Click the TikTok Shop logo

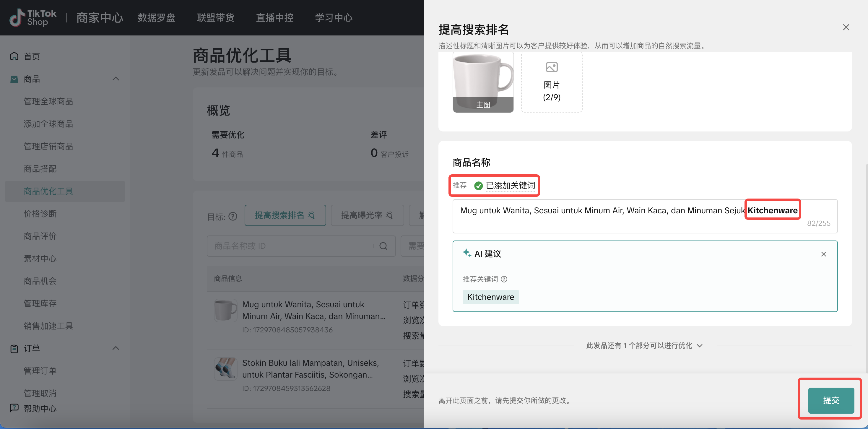point(33,17)
